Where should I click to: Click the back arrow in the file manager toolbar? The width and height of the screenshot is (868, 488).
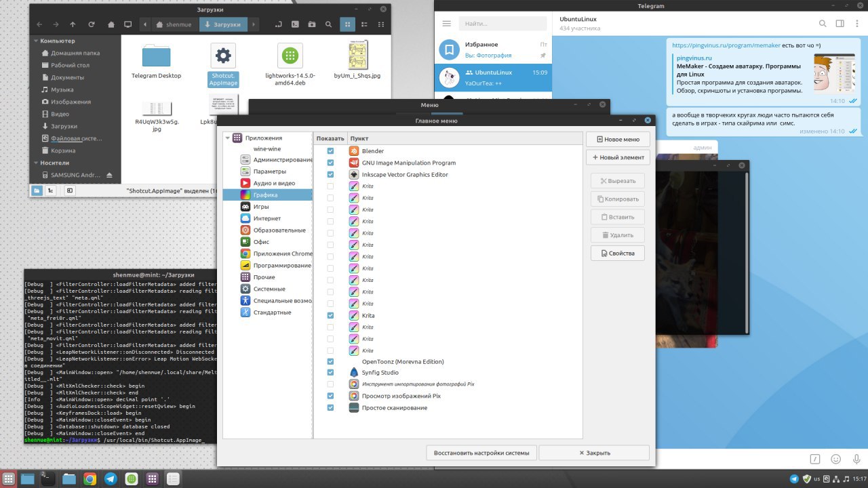(x=38, y=24)
